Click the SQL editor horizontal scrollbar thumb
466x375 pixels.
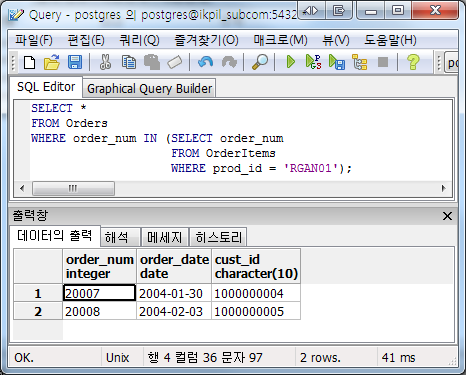pyautogui.click(x=73, y=188)
